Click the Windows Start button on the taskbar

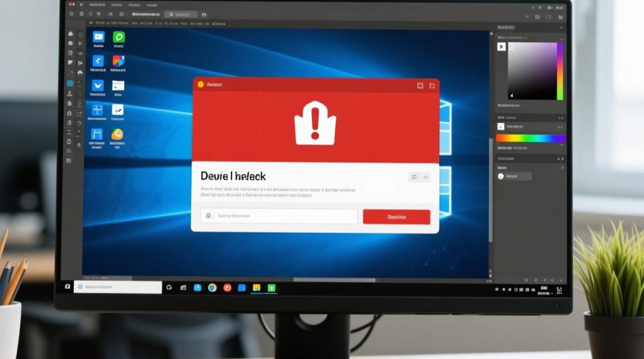[x=68, y=287]
